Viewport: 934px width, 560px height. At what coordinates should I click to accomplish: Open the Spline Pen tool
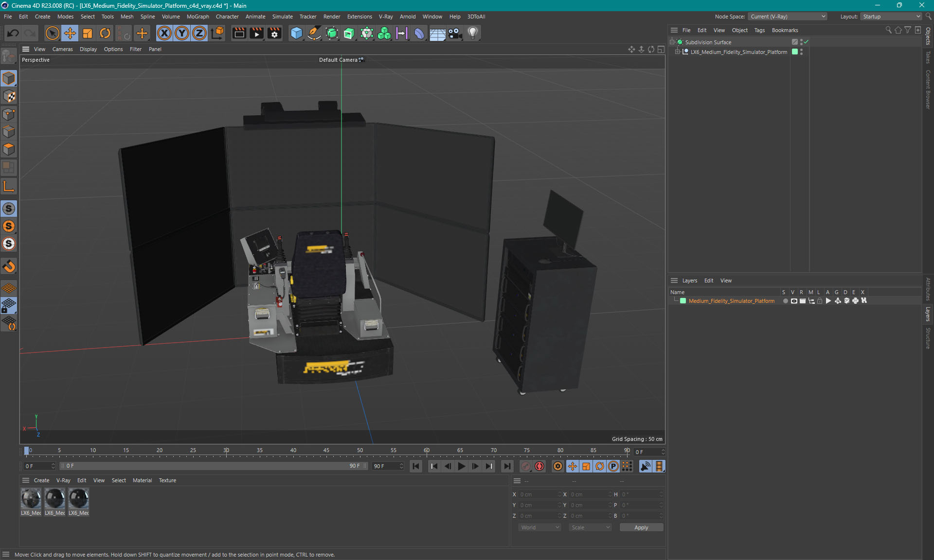pos(314,33)
